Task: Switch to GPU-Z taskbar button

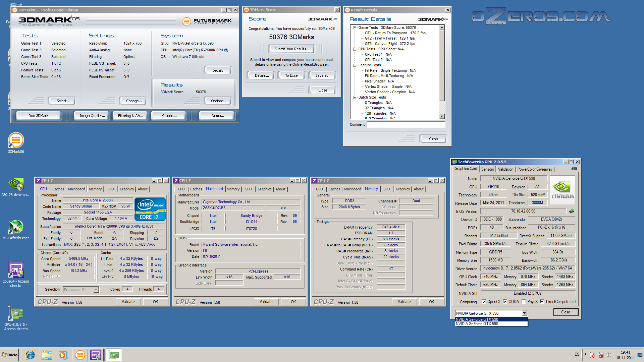Action: coord(114,355)
